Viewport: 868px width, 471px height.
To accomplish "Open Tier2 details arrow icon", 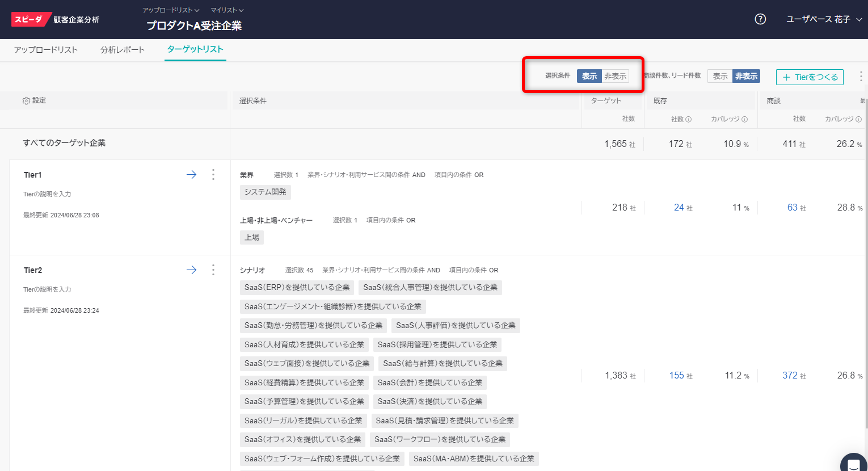I will pyautogui.click(x=191, y=270).
